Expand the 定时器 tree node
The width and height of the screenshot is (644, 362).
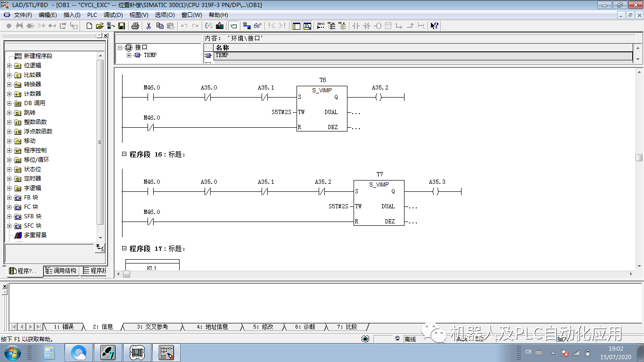[9, 179]
